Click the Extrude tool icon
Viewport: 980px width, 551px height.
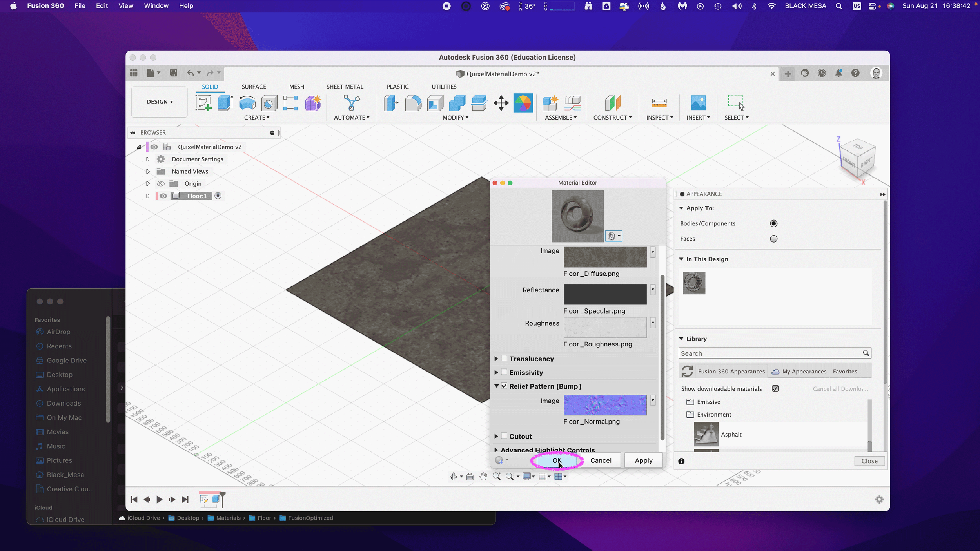pos(225,103)
